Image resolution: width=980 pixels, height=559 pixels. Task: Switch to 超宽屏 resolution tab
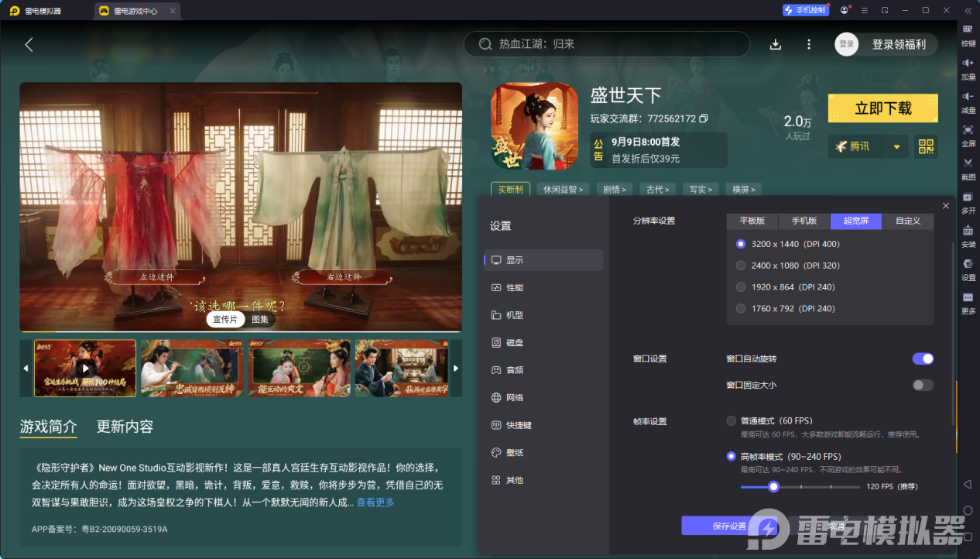pos(856,221)
